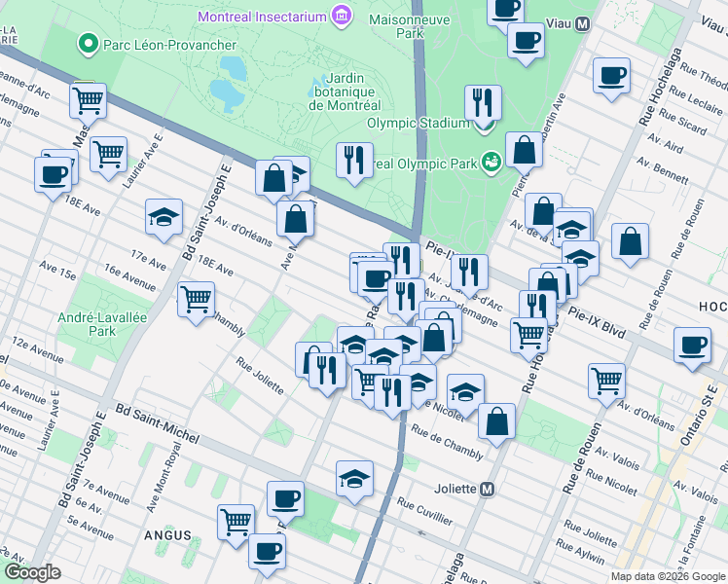Open cafe marker just west of Pie-IX intersection
This screenshot has width=728, height=584.
tap(376, 279)
